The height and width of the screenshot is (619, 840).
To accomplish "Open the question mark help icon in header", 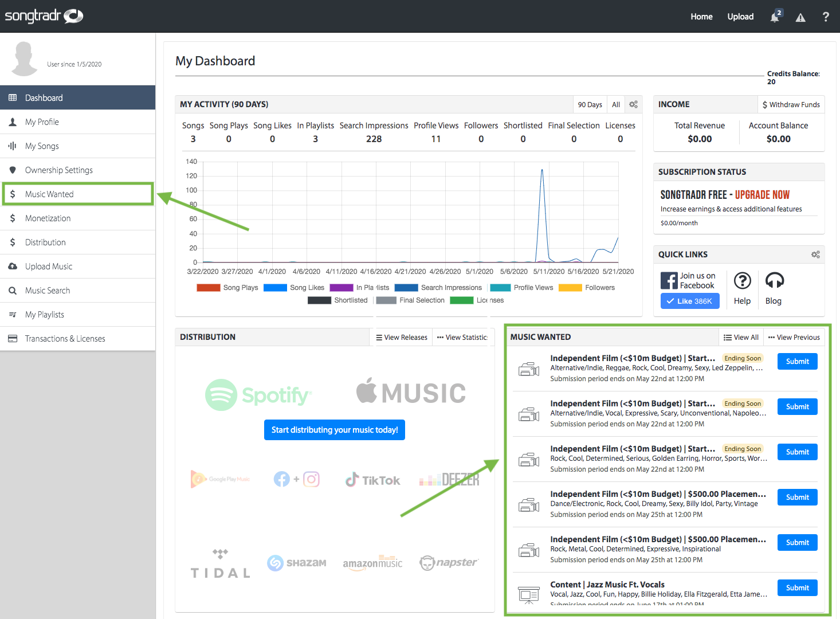I will click(826, 17).
